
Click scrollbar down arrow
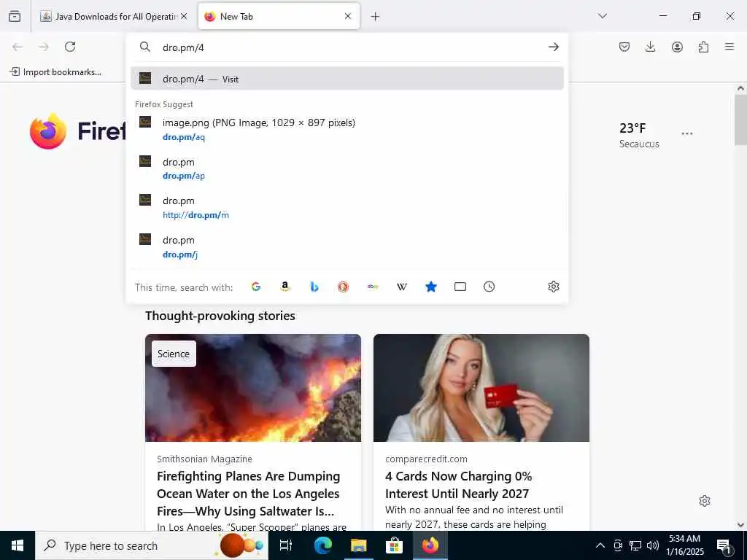740,525
